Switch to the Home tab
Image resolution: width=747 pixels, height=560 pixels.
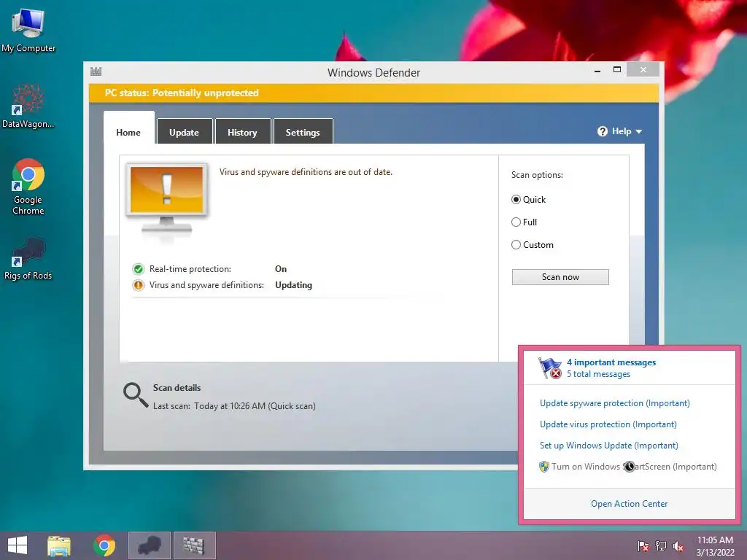128,132
